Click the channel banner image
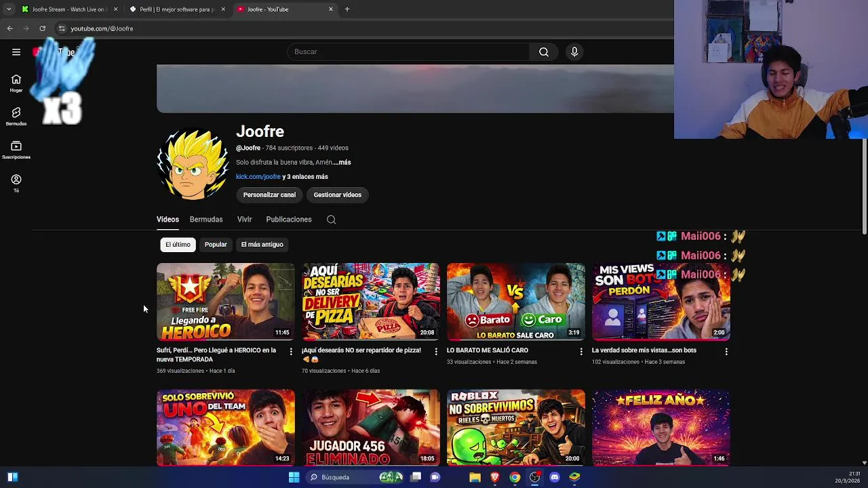This screenshot has width=868, height=488. (415, 89)
